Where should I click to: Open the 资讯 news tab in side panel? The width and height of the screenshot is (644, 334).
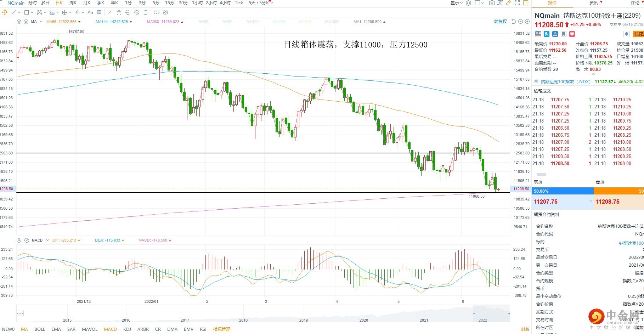click(594, 3)
